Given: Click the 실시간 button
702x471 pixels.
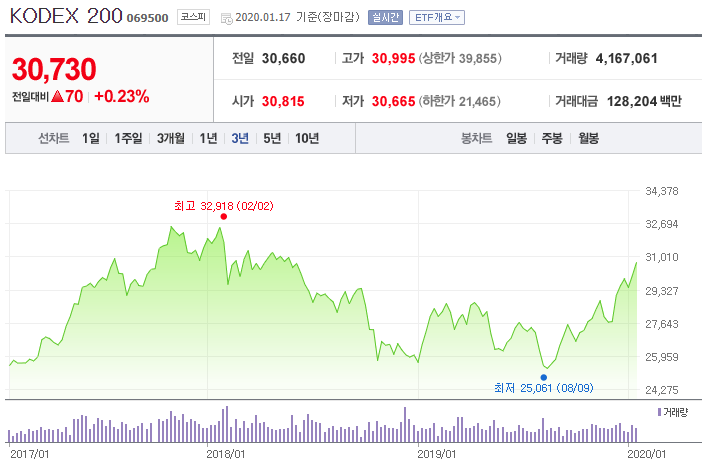Looking at the screenshot, I should pos(385,17).
